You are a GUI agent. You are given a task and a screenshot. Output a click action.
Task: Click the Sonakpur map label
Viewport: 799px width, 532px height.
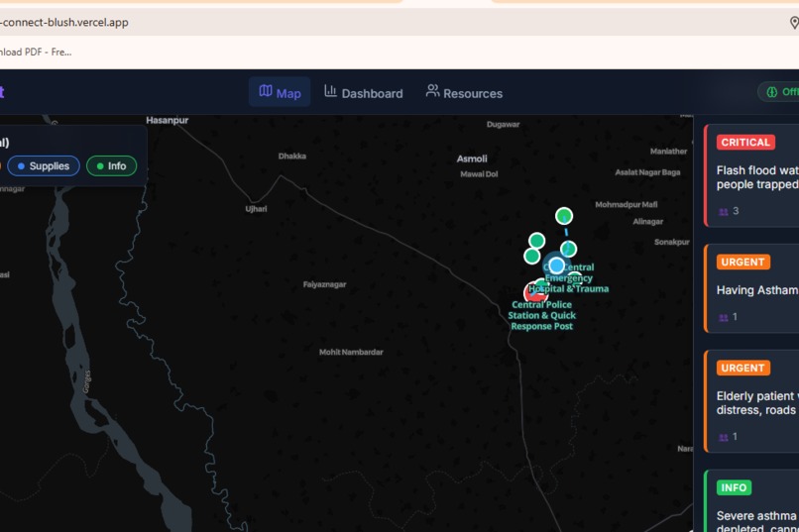(x=671, y=242)
